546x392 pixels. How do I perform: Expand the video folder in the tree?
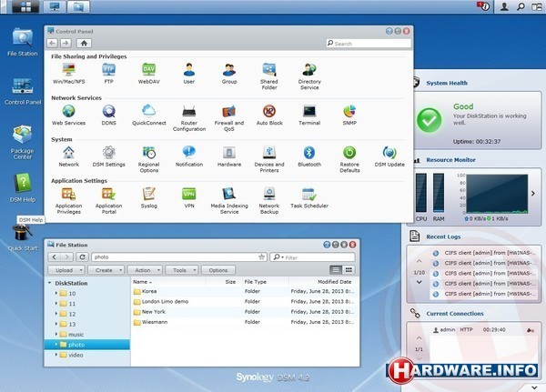pyautogui.click(x=56, y=355)
